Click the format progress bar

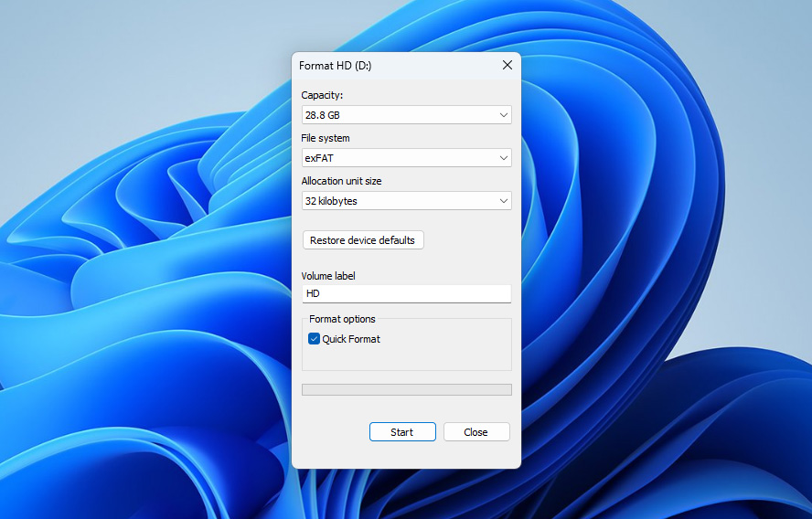[x=407, y=389]
